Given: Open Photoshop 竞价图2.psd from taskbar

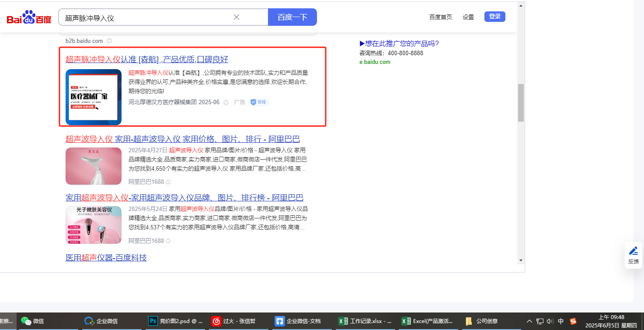Looking at the screenshot, I should click(176, 321).
